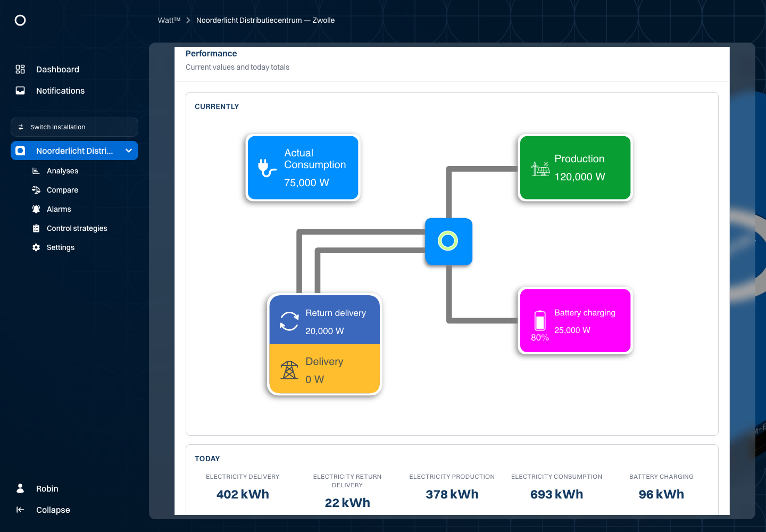
Task: Click the Watt™ breadcrumb link
Action: [x=169, y=20]
